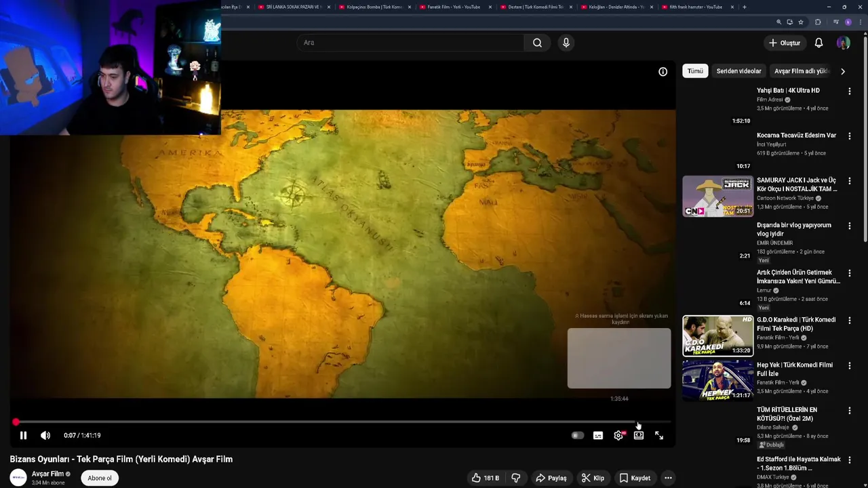Open the Hep Yek video thumbnail
This screenshot has width=868, height=488.
point(717,380)
